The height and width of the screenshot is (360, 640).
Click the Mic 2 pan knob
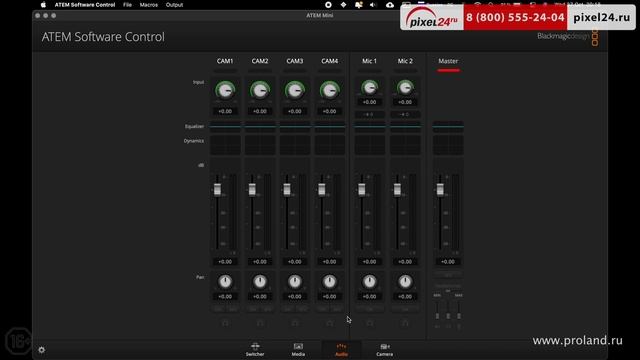(x=405, y=282)
